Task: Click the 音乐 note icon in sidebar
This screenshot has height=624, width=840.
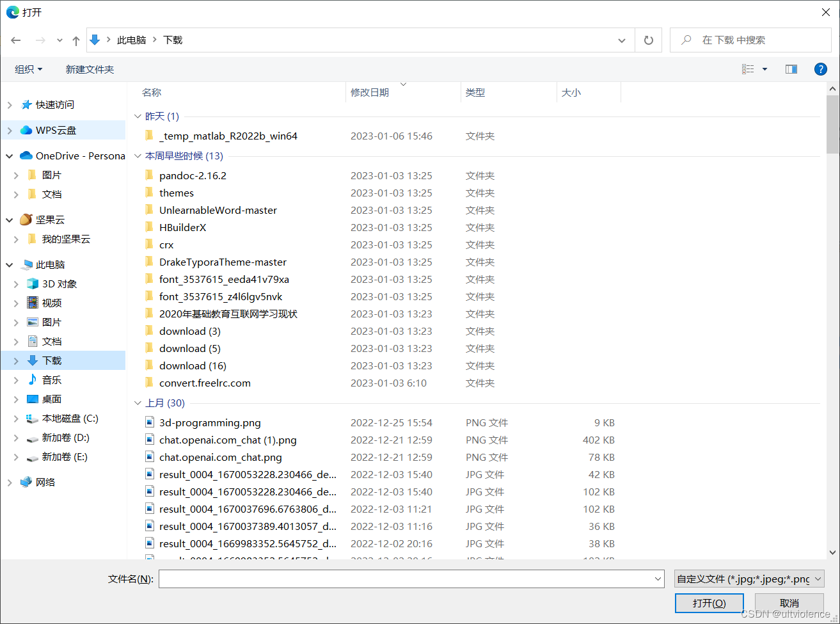Action: [x=33, y=380]
